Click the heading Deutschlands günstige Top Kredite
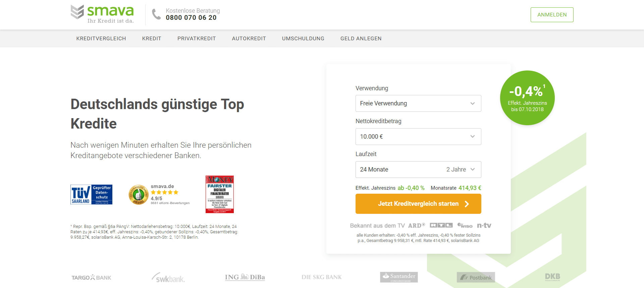 click(x=157, y=114)
